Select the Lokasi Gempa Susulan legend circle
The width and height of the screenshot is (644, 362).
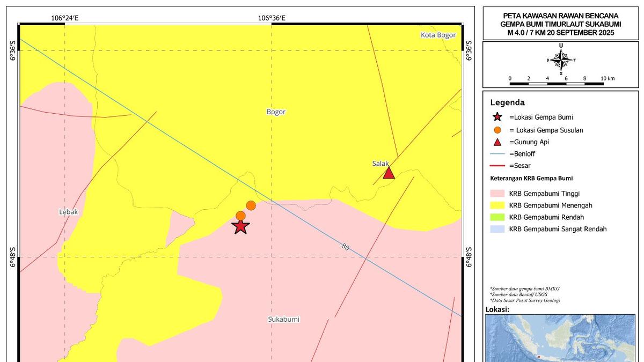tap(497, 130)
